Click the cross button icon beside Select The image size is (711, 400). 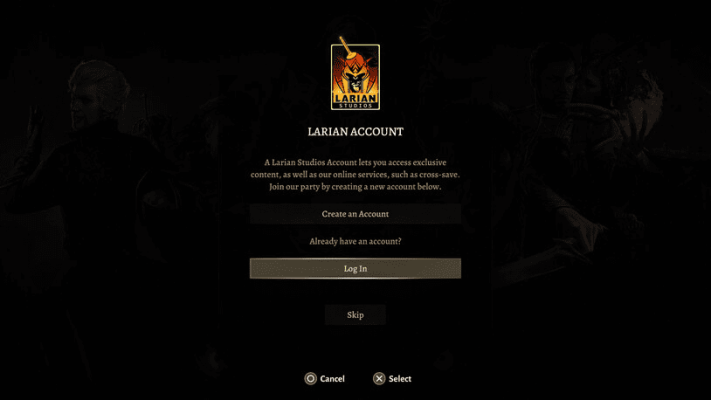[x=379, y=379]
